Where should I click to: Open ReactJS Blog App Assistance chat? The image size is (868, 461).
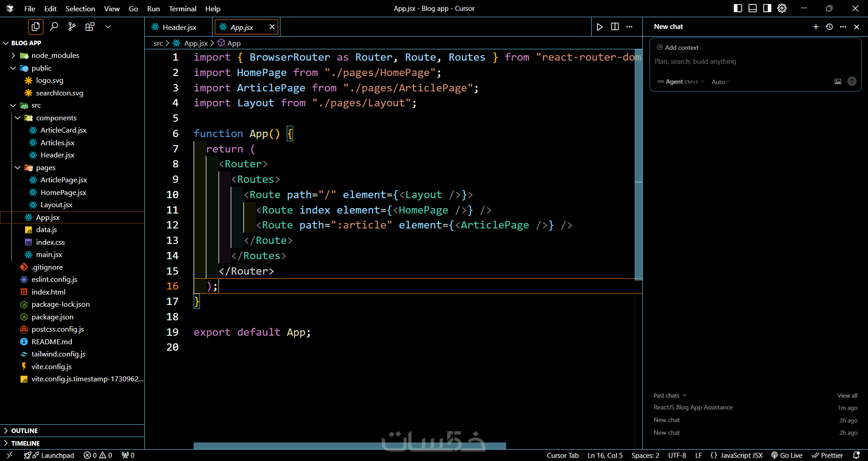(x=693, y=408)
